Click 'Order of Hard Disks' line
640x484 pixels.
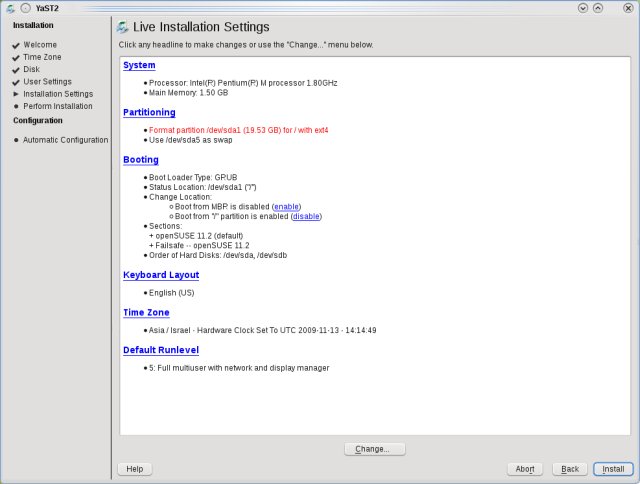tap(218, 255)
